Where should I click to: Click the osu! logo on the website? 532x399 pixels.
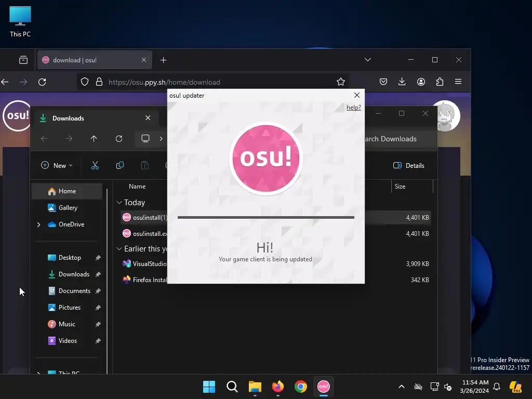tap(17, 115)
